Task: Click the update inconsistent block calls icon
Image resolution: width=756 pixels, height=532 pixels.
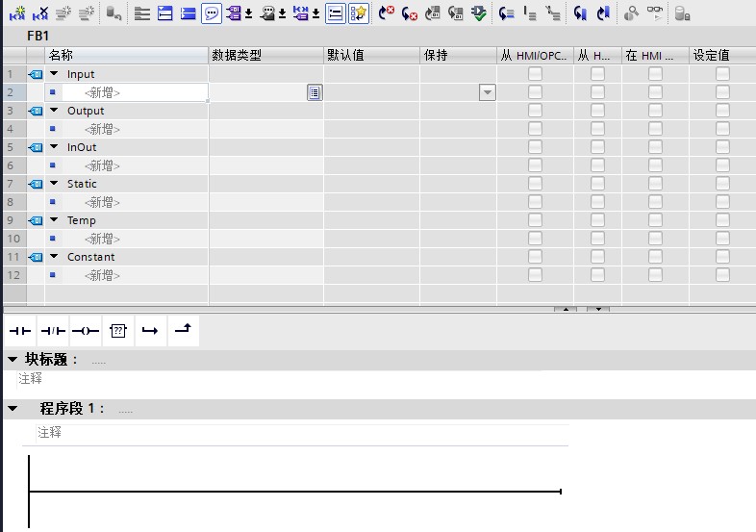Action: [433, 13]
